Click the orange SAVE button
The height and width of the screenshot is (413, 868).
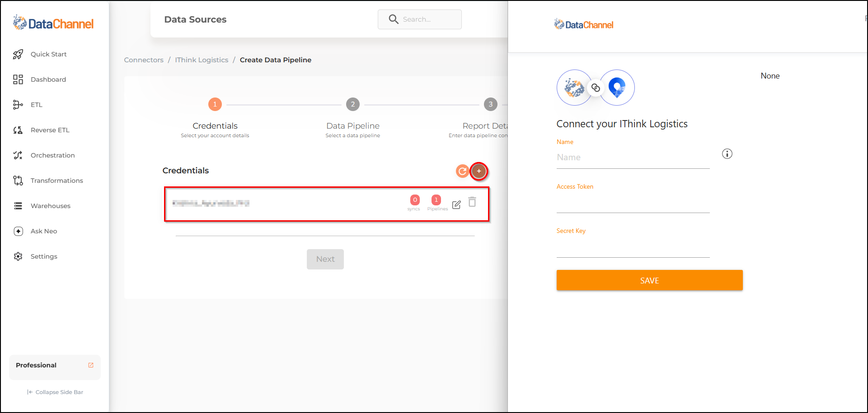coord(650,280)
